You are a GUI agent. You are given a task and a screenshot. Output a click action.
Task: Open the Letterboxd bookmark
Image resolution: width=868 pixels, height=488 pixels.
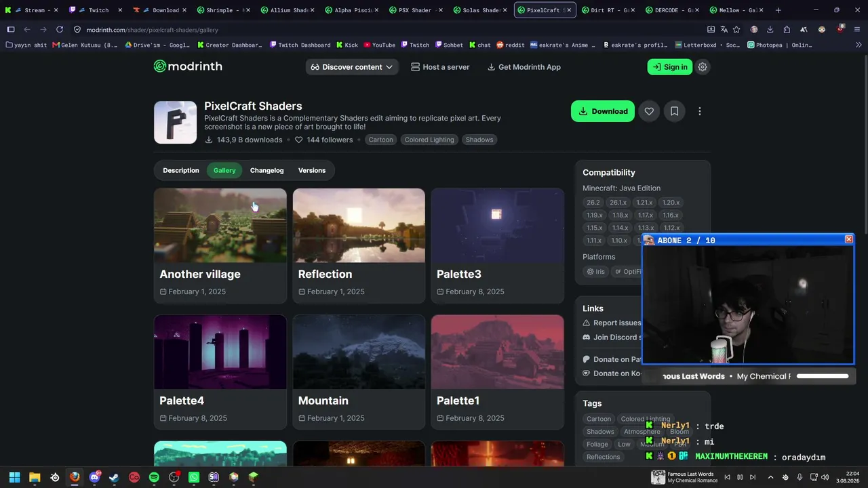(708, 45)
